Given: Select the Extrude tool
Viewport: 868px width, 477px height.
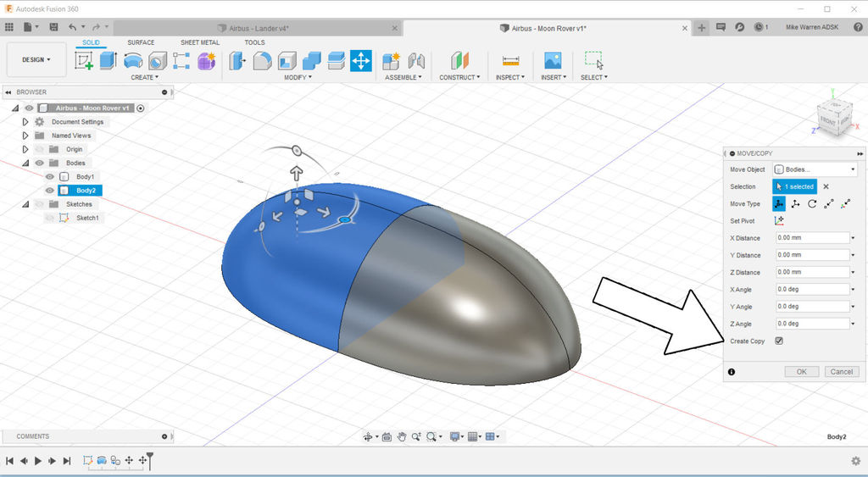Looking at the screenshot, I should coord(108,60).
